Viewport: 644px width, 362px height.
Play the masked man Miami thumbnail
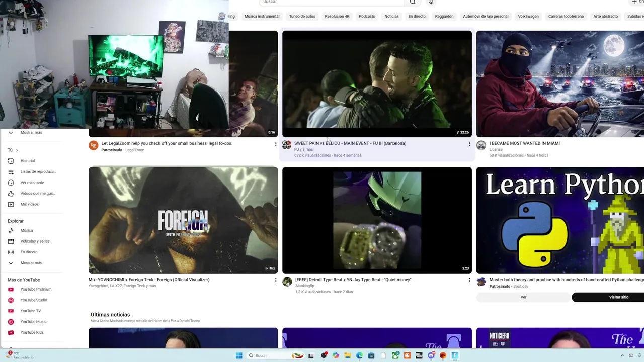tap(560, 83)
